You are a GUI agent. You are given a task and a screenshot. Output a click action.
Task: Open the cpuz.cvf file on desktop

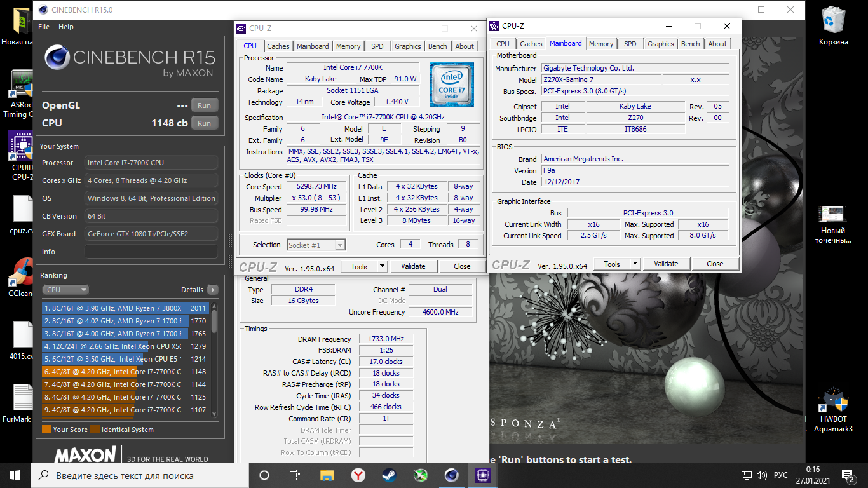tap(22, 214)
